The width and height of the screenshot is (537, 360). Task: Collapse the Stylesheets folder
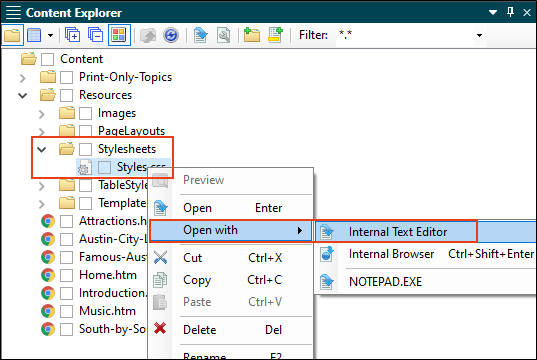coord(41,149)
